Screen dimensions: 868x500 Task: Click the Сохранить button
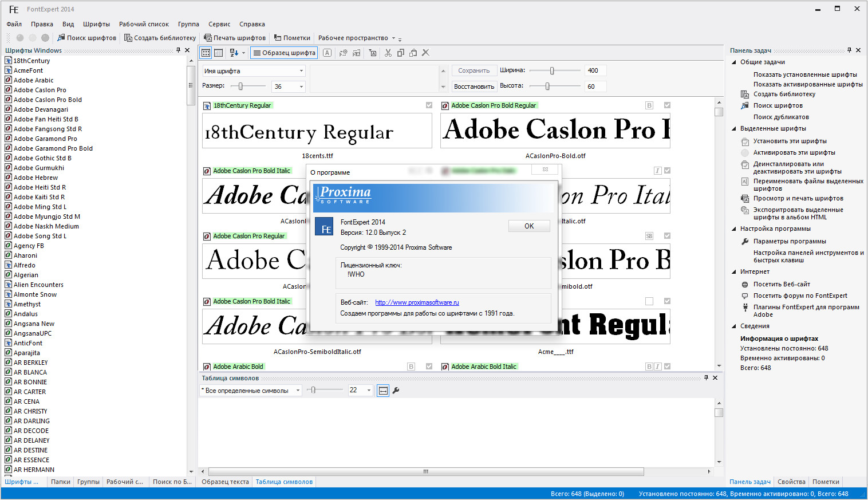[x=474, y=70]
